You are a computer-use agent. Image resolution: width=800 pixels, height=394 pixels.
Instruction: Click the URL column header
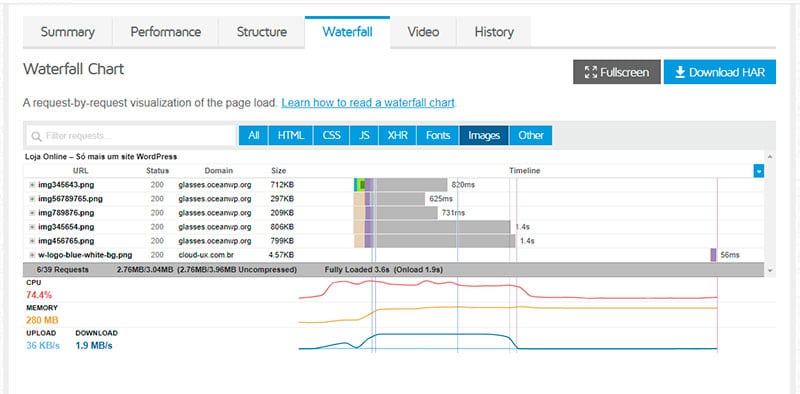pos(81,171)
